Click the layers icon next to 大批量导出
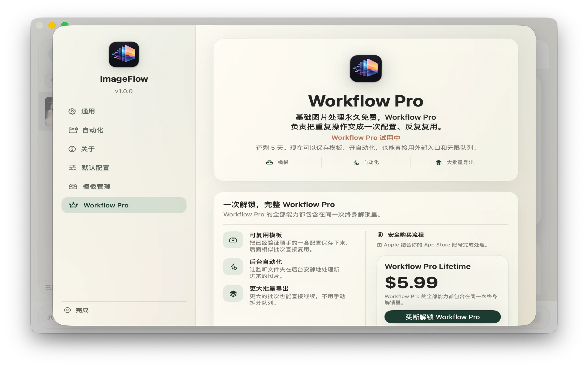Viewport: 588px width, 368px height. coord(438,162)
